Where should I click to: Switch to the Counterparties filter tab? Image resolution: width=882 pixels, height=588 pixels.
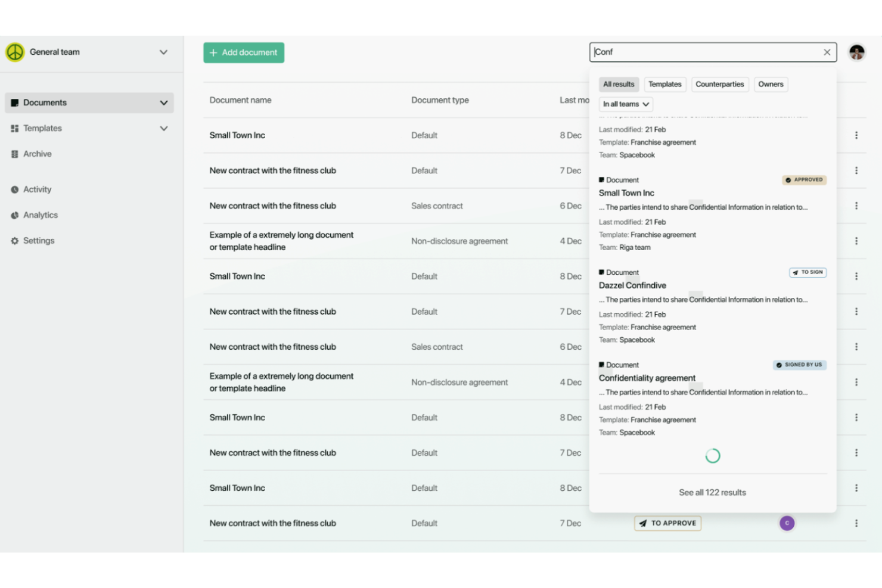[x=720, y=85]
